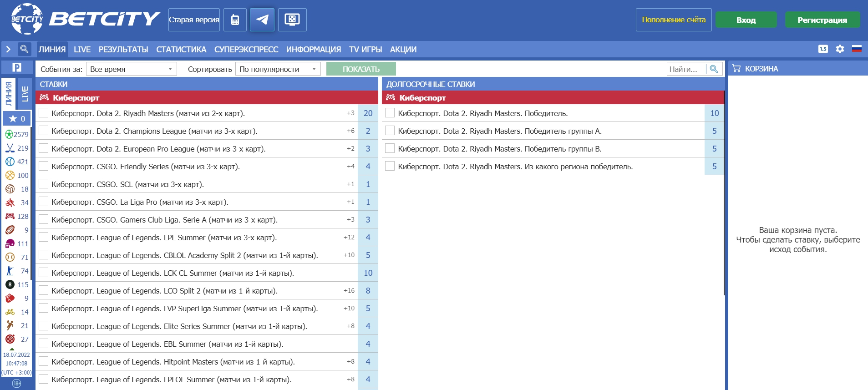The image size is (868, 390).
Task: Open the dice games monitor icon
Action: point(292,20)
